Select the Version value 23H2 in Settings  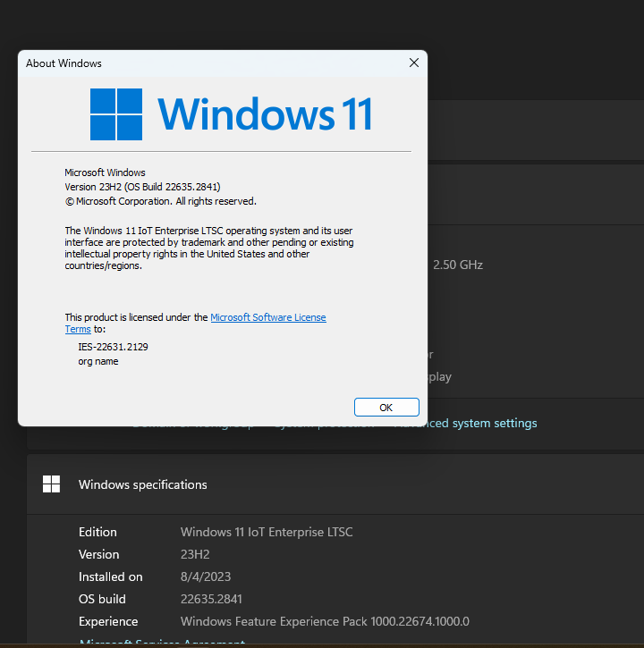[195, 554]
